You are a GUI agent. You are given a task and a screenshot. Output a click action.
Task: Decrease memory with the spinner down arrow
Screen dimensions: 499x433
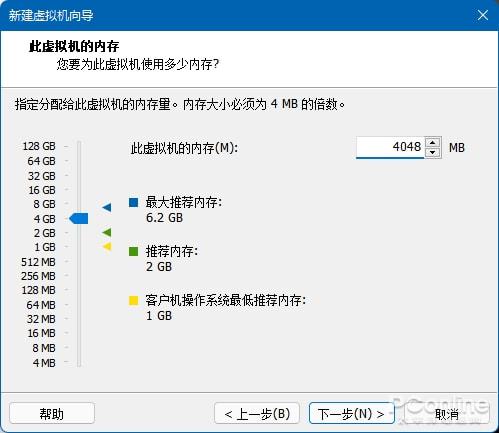tap(433, 152)
